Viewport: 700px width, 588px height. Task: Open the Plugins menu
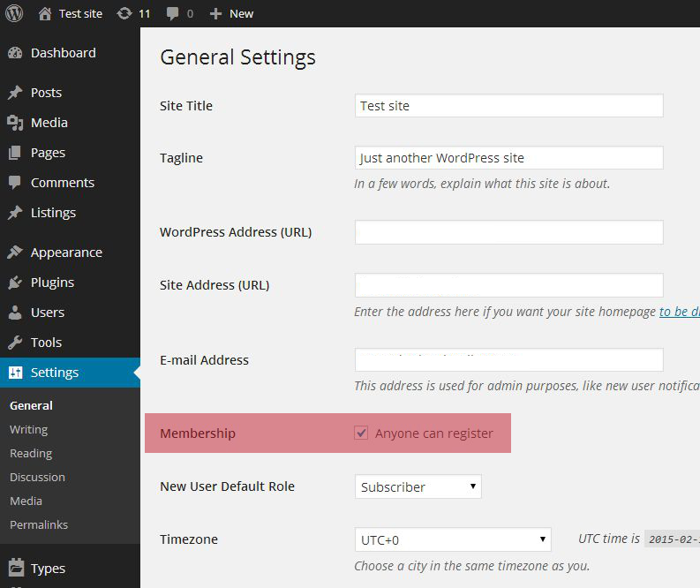pos(52,283)
